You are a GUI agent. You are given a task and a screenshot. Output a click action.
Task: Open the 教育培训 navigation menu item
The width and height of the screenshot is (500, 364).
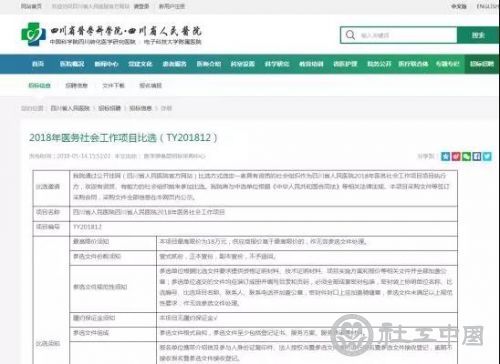pyautogui.click(x=311, y=64)
